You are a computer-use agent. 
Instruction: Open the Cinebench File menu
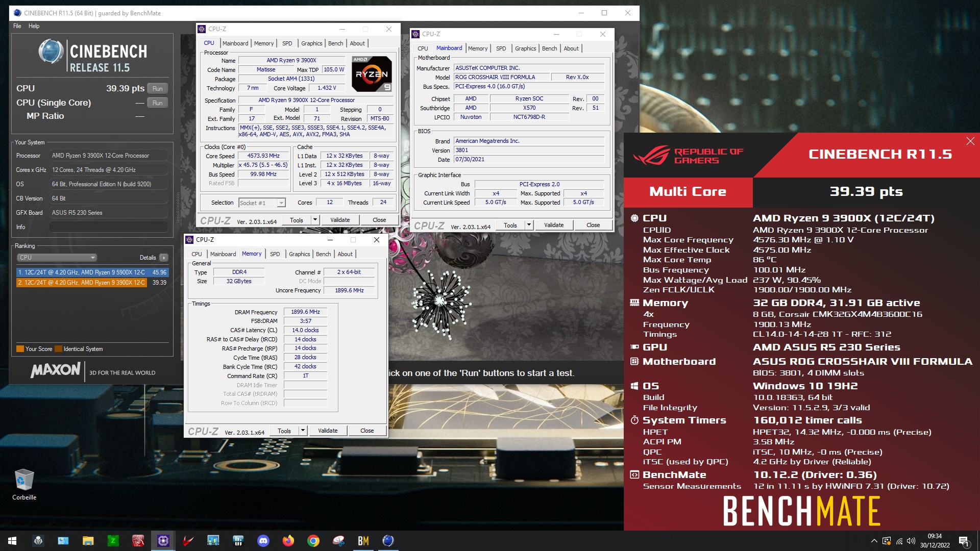17,26
